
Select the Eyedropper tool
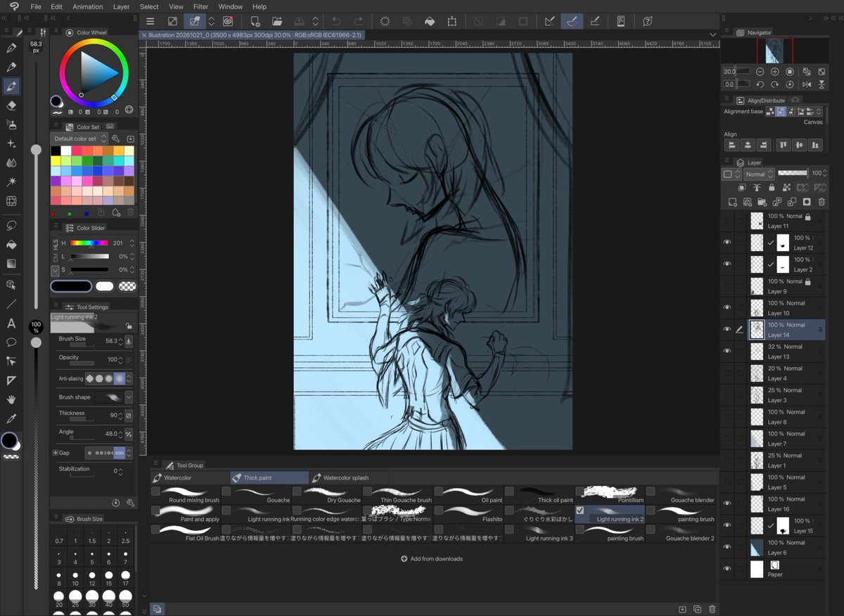click(x=11, y=418)
